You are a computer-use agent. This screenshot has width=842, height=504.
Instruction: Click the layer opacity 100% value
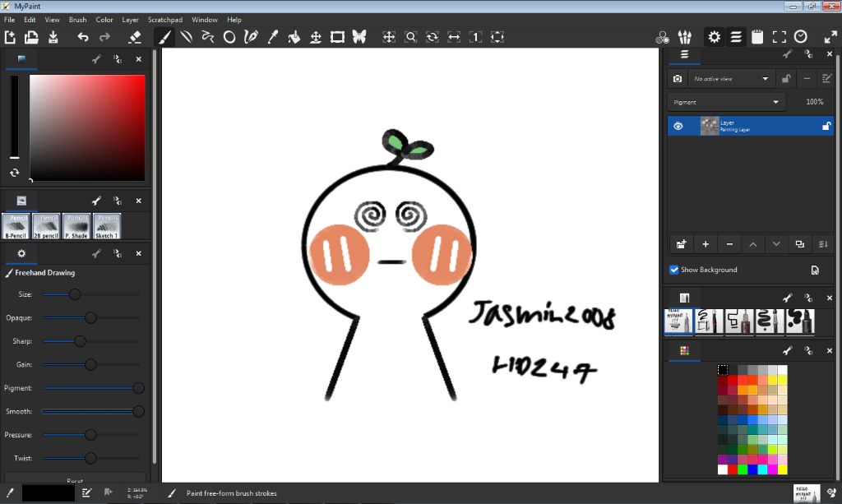click(814, 102)
